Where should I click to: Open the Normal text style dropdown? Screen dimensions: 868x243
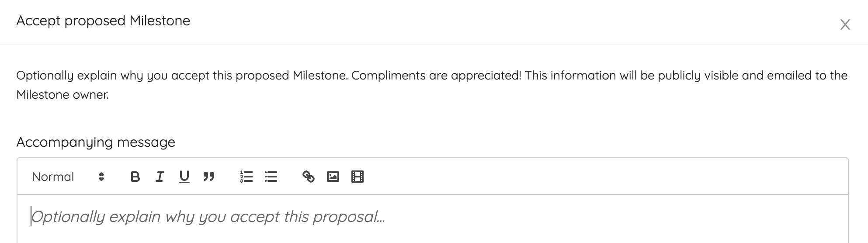click(x=68, y=177)
